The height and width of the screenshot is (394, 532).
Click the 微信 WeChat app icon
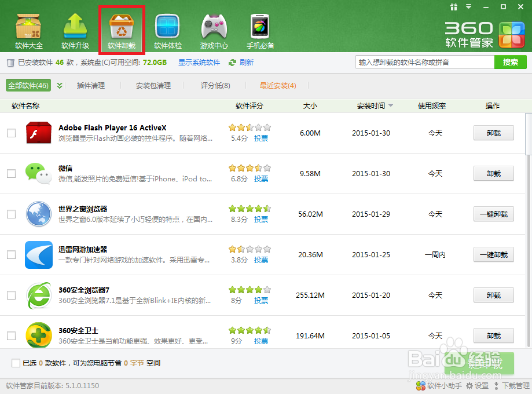click(x=39, y=174)
